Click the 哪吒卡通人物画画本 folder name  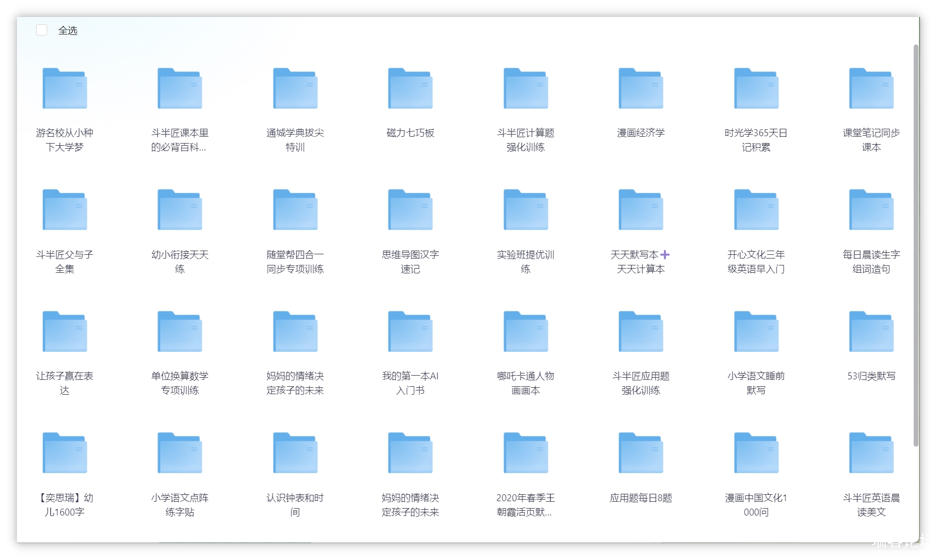click(525, 383)
